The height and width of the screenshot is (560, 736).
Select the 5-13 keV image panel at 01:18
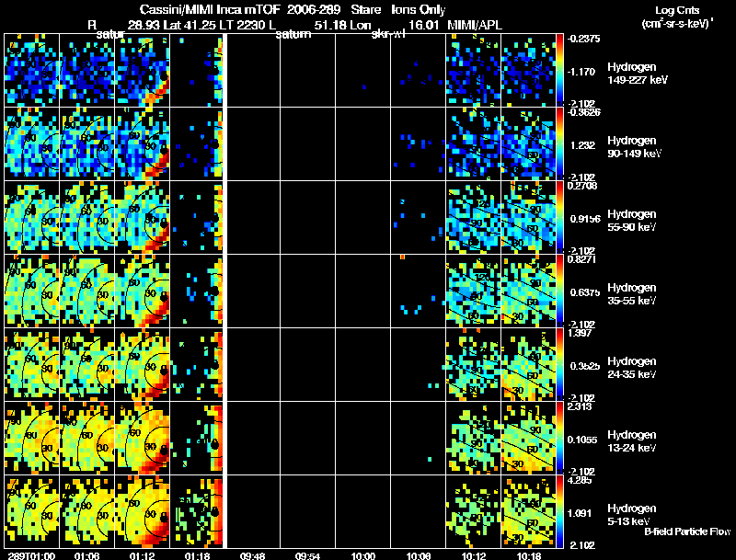197,511
